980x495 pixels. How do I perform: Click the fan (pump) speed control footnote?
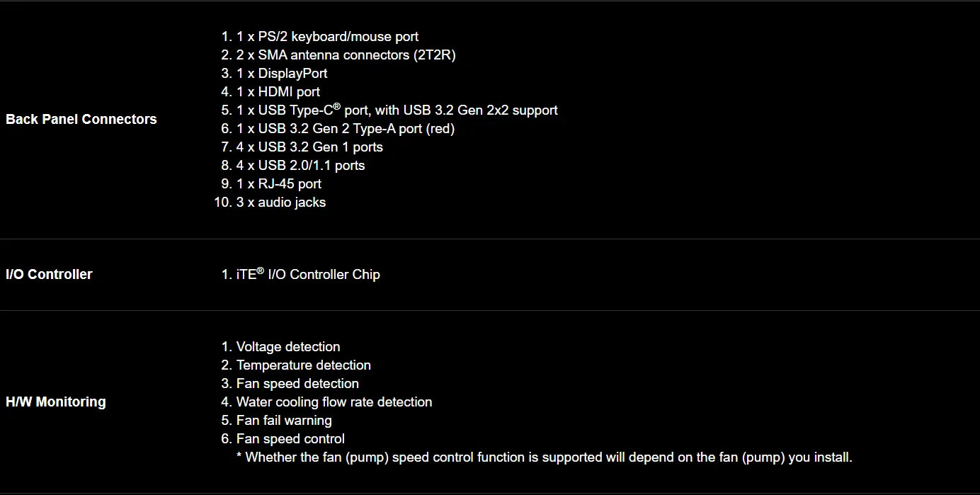(545, 457)
